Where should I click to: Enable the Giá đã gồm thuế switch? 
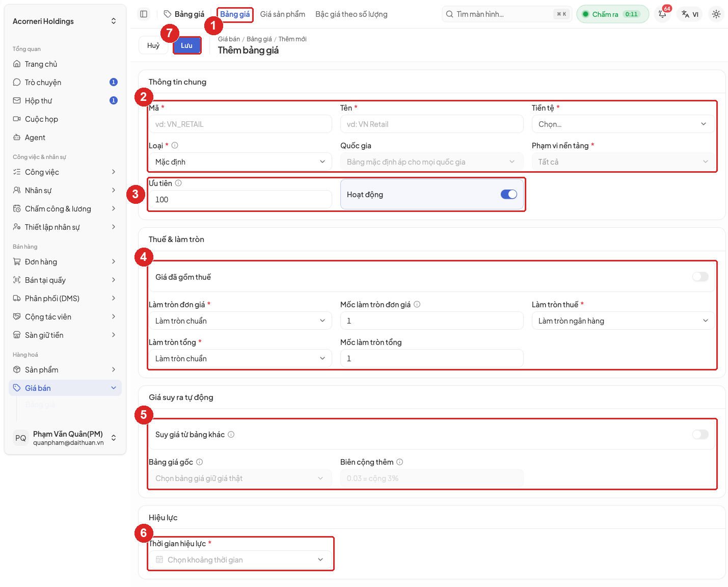click(x=700, y=277)
